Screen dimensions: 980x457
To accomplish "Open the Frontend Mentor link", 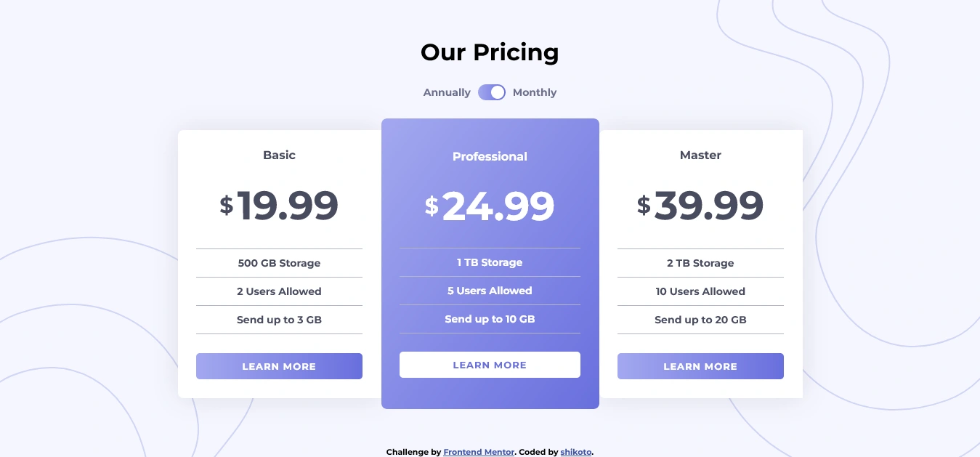I will tap(479, 452).
